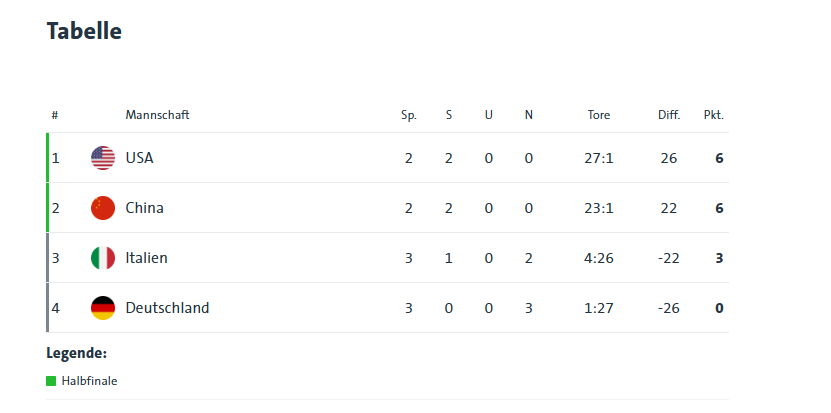The height and width of the screenshot is (413, 831).
Task: Click the green Halbfinale legend swatch
Action: pos(51,381)
